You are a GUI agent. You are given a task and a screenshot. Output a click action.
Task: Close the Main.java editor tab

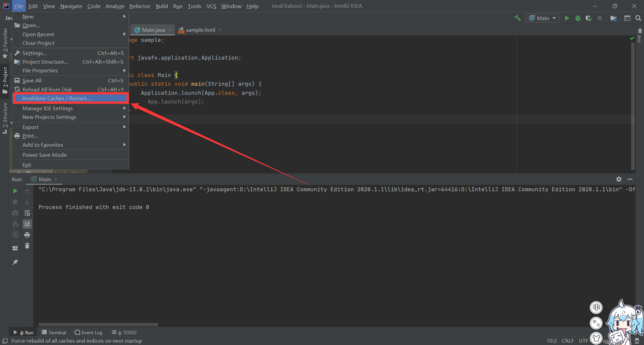tap(170, 30)
